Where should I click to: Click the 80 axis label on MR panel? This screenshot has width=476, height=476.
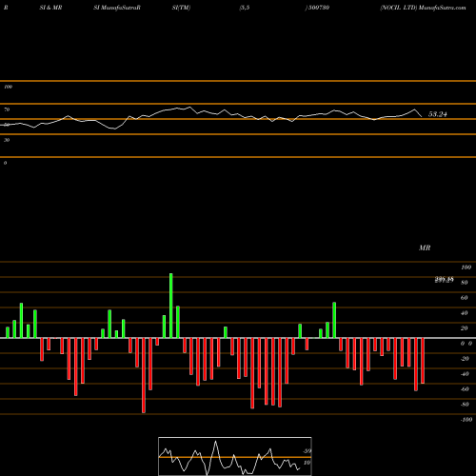(x=465, y=283)
